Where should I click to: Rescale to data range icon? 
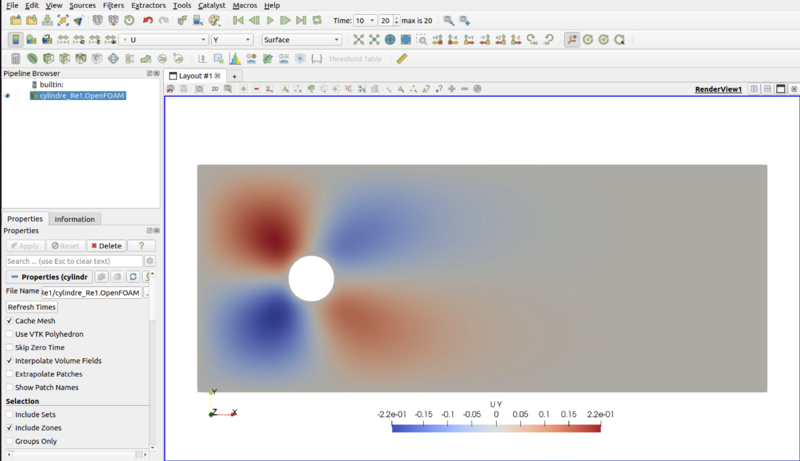coord(63,39)
